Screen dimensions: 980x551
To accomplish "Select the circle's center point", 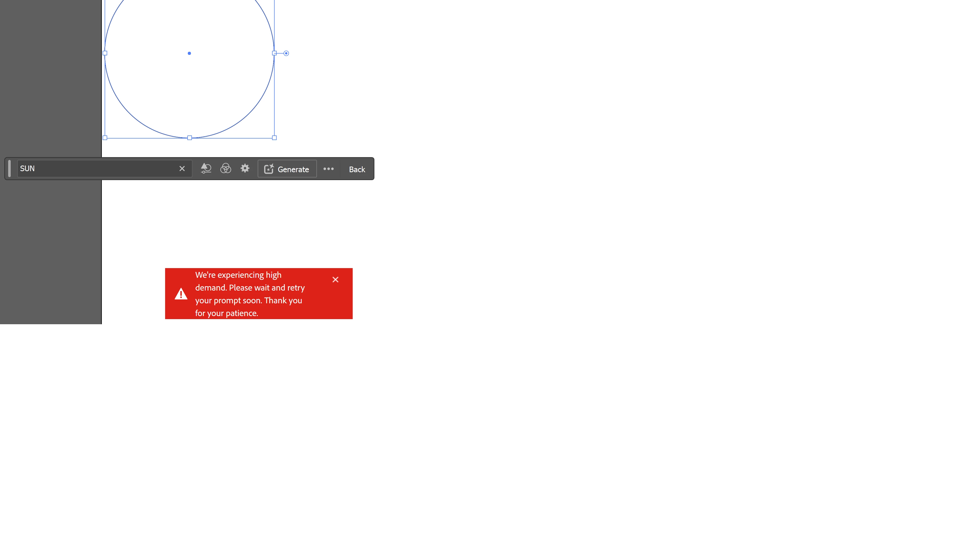I will coord(189,53).
